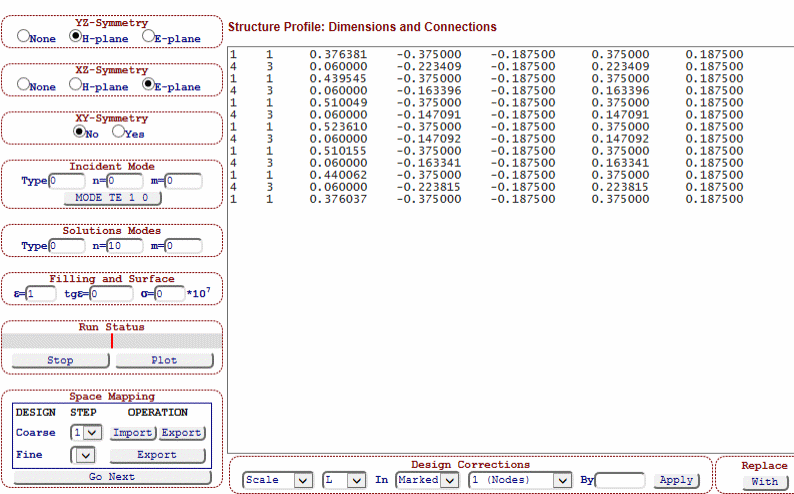Click the By value input field

620,480
